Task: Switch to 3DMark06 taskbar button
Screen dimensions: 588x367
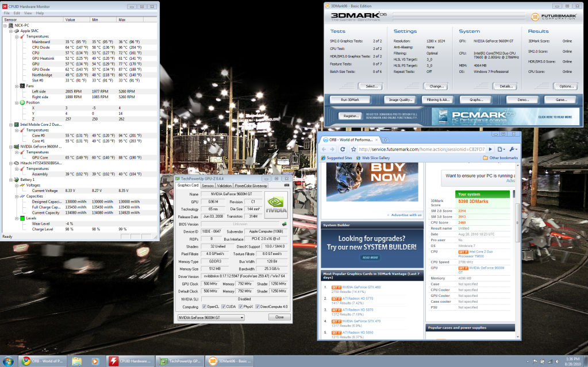Action: tap(229, 361)
